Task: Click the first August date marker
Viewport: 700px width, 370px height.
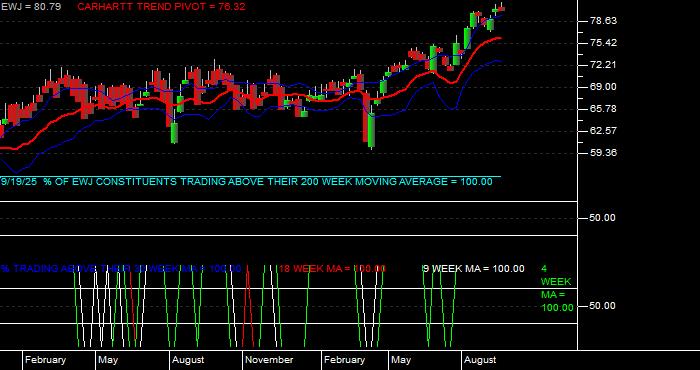Action: pos(188,360)
